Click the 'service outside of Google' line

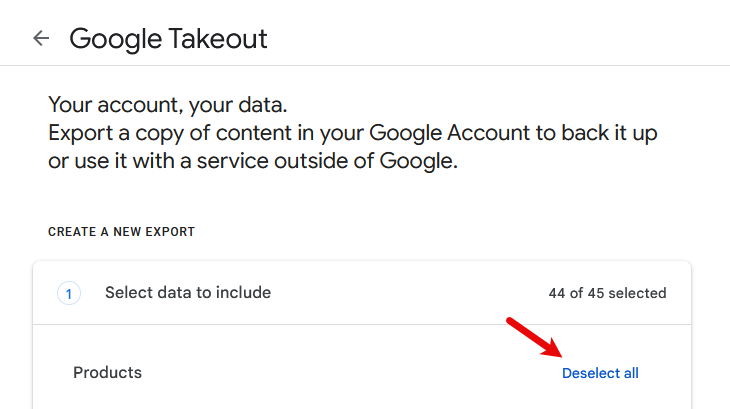point(252,161)
